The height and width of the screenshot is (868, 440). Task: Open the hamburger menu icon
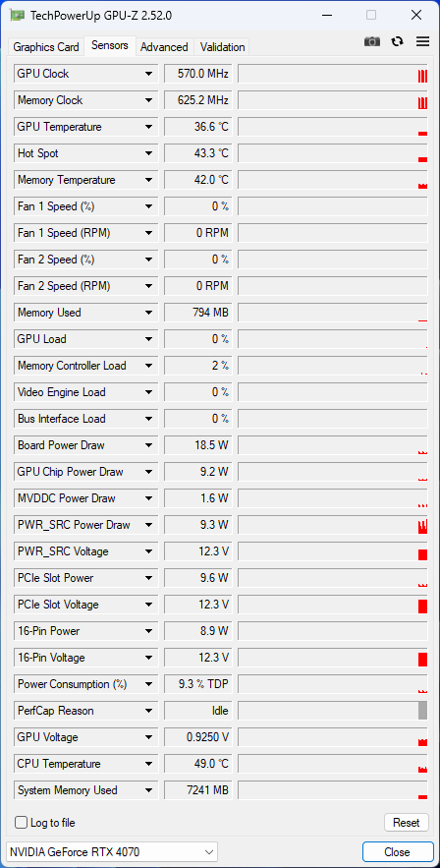click(423, 41)
